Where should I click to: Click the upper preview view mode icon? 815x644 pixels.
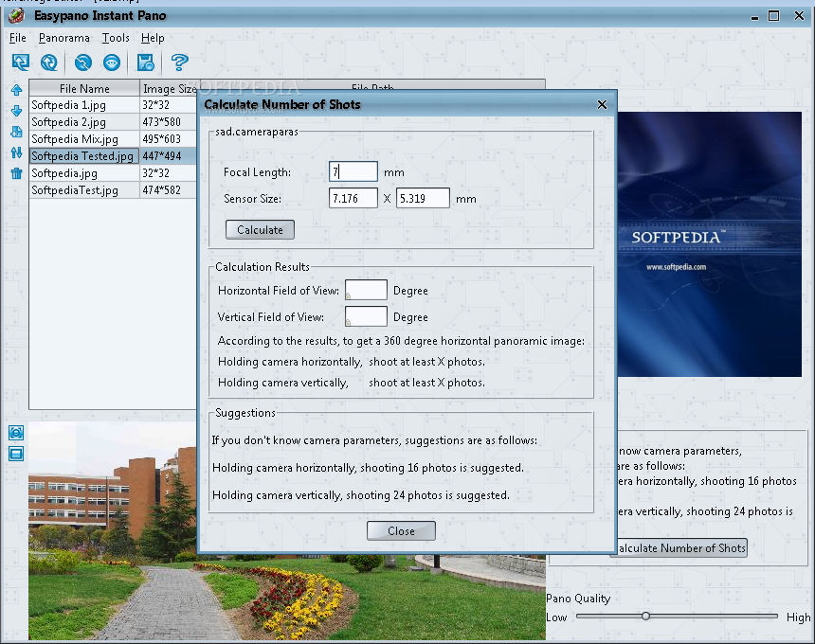16,433
